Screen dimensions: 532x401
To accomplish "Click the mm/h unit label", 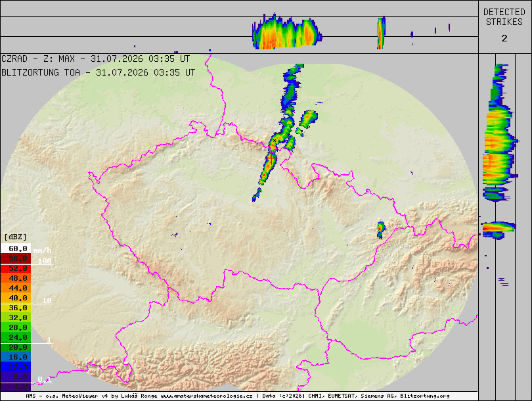I will point(42,250).
